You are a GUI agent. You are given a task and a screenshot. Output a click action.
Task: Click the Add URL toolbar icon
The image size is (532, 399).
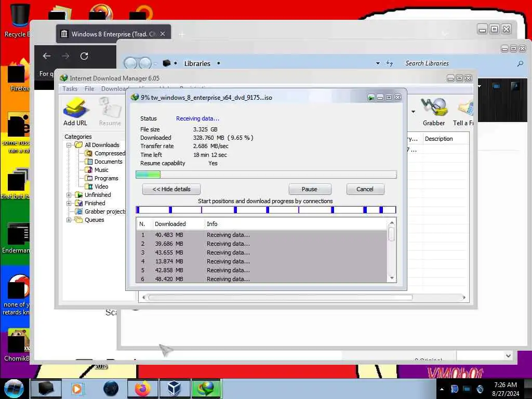75,111
